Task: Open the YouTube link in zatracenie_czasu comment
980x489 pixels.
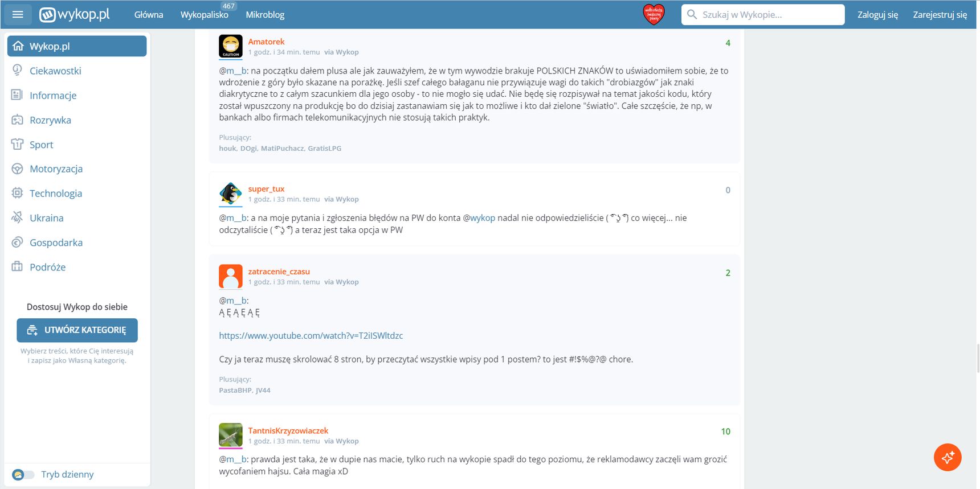Action: point(311,336)
